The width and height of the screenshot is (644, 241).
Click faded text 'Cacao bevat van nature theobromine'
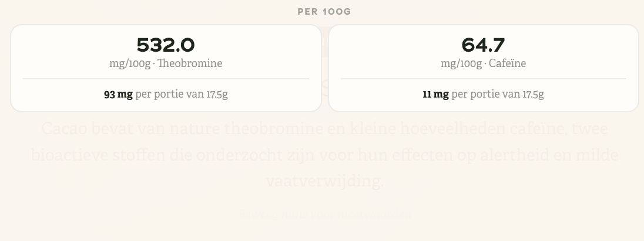(182, 129)
